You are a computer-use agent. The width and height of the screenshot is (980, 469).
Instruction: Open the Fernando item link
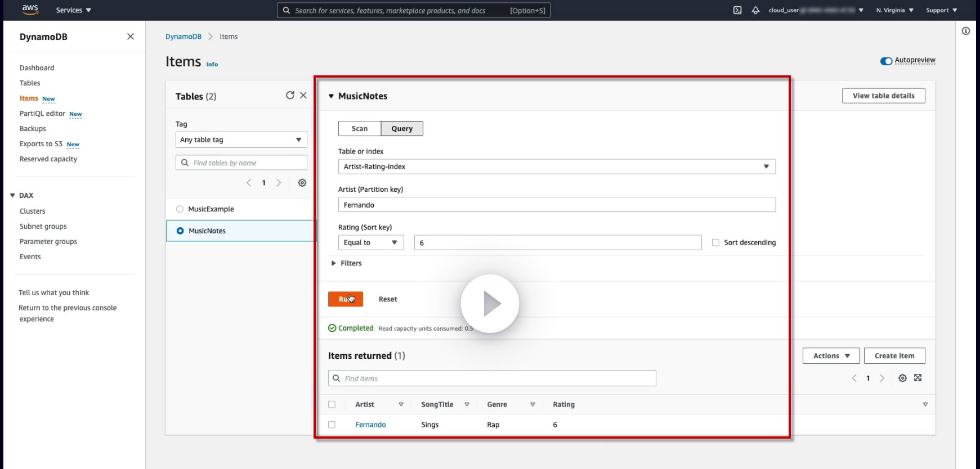tap(370, 425)
